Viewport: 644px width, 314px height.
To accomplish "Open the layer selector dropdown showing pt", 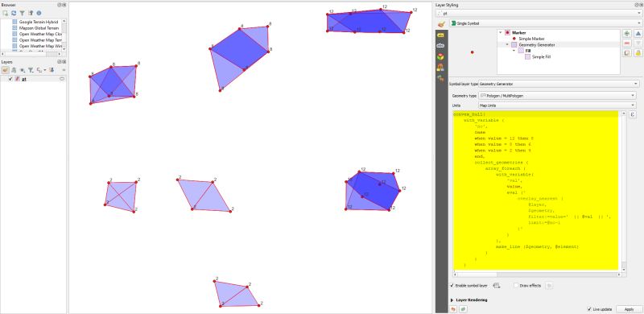I will (539, 13).
